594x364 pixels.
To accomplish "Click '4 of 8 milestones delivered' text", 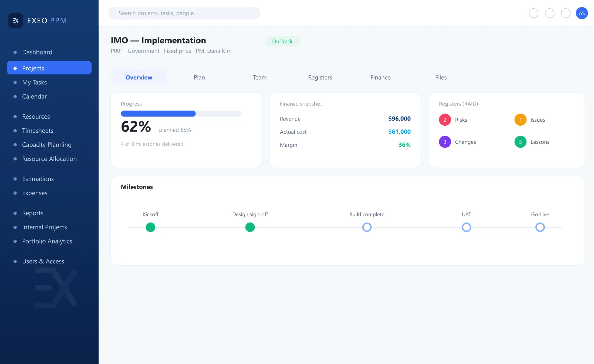I will [152, 144].
